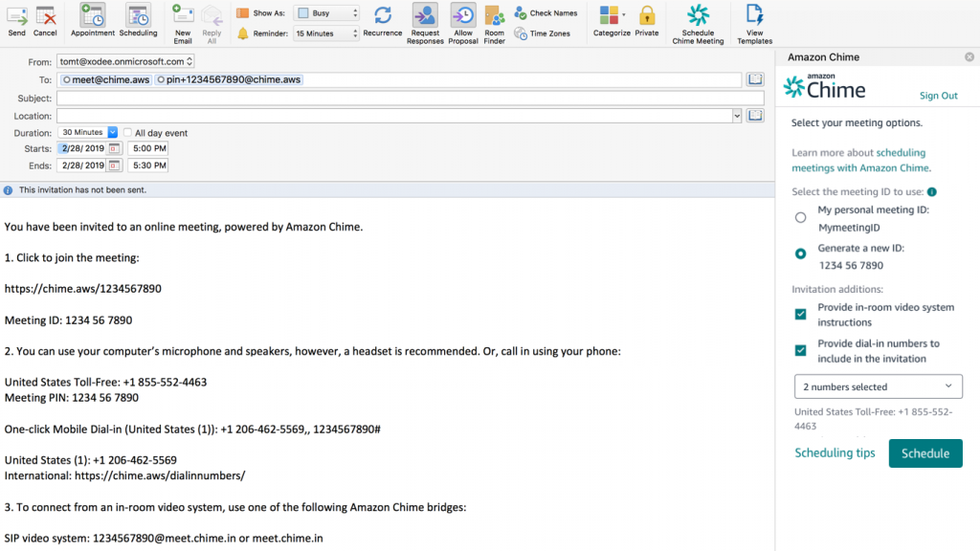Send the meeting invitation
The image size is (980, 551).
(17, 21)
